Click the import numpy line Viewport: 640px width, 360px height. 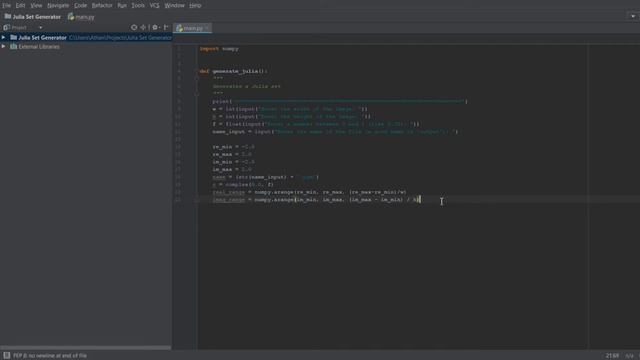219,49
